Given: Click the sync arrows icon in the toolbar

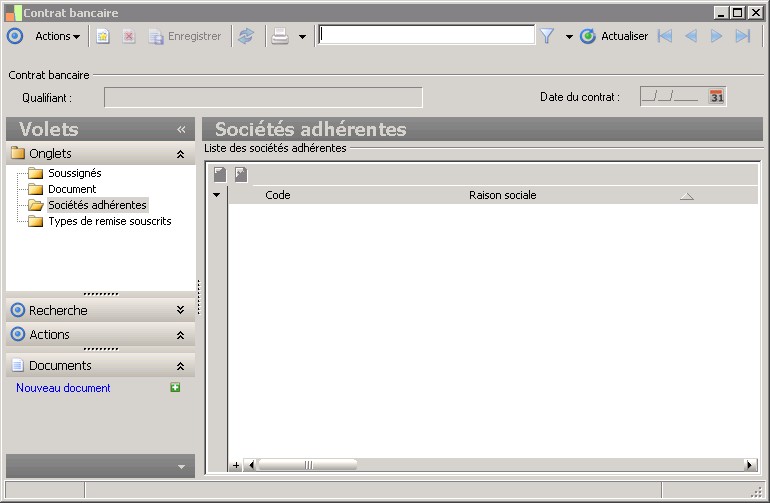Looking at the screenshot, I should (x=246, y=36).
